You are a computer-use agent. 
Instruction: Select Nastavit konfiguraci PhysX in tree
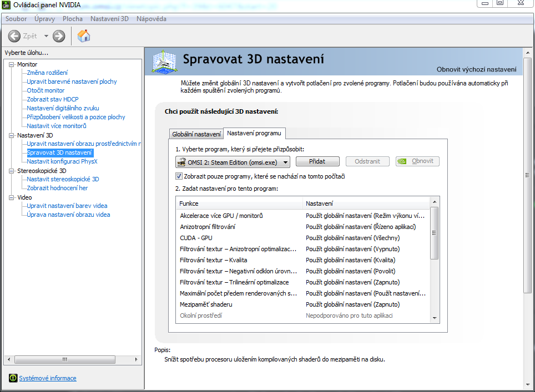pyautogui.click(x=62, y=161)
